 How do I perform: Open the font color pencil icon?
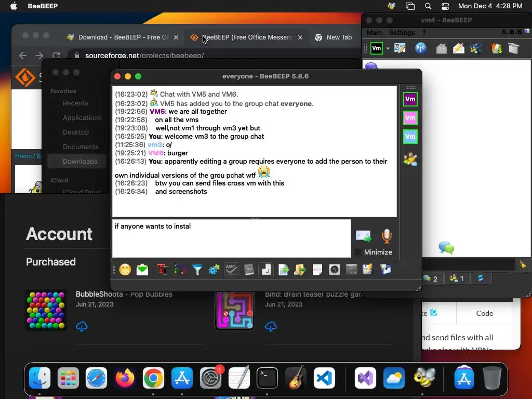click(180, 270)
